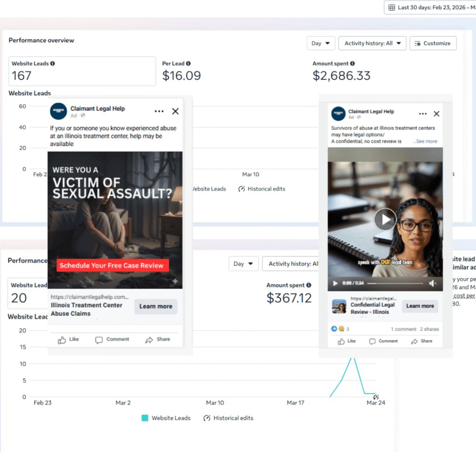Click the info icon beside Per Lead
This screenshot has width=476, height=476.
(x=188, y=64)
